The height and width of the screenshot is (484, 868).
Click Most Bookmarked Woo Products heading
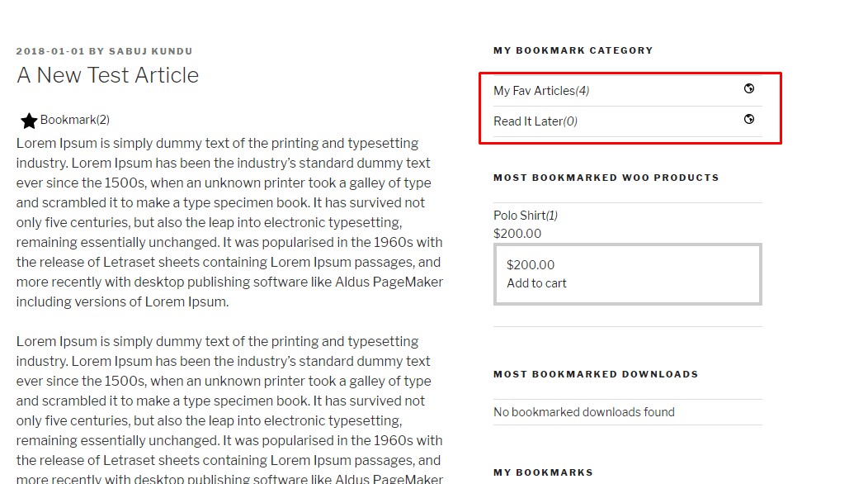[x=606, y=178]
